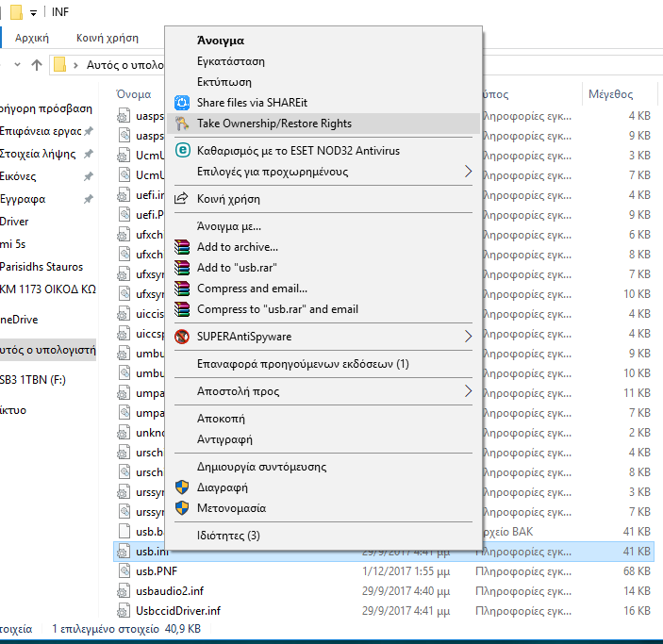Click the ESET NOD32 scan icon

(182, 151)
